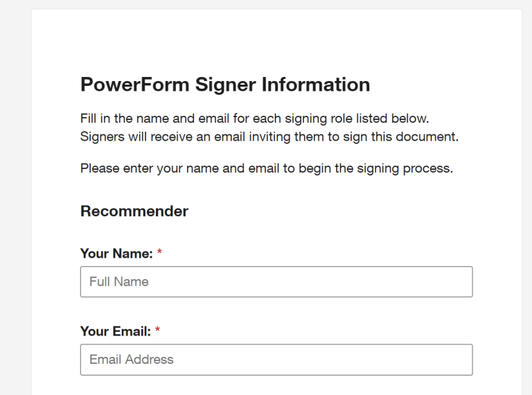Screen dimensions: 532x395
Task: Click the "Signers will receive an email" line
Action: [x=269, y=137]
